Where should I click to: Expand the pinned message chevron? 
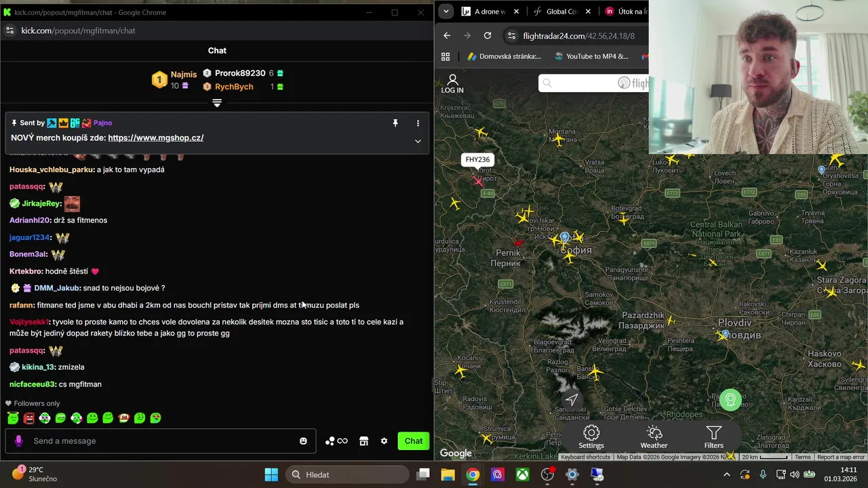click(x=418, y=141)
